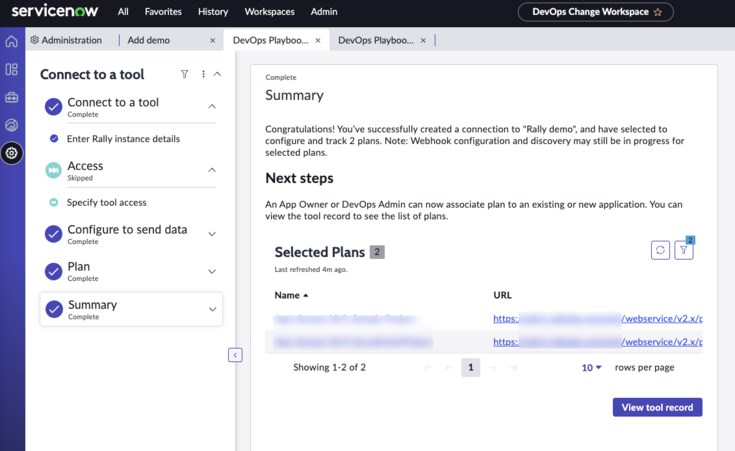Collapse the Connect to a tool panel header
The image size is (735, 451).
218,74
